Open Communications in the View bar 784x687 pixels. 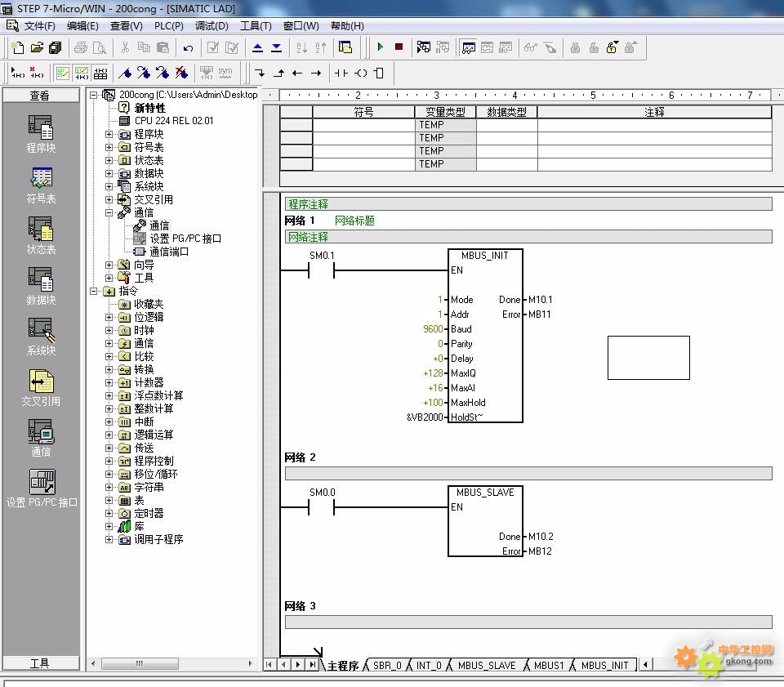pos(41,438)
